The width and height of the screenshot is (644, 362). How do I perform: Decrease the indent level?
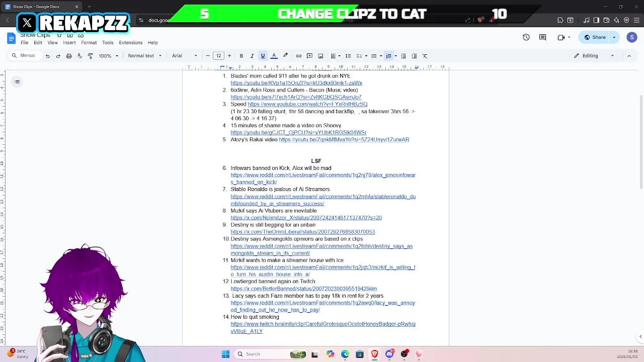404,56
